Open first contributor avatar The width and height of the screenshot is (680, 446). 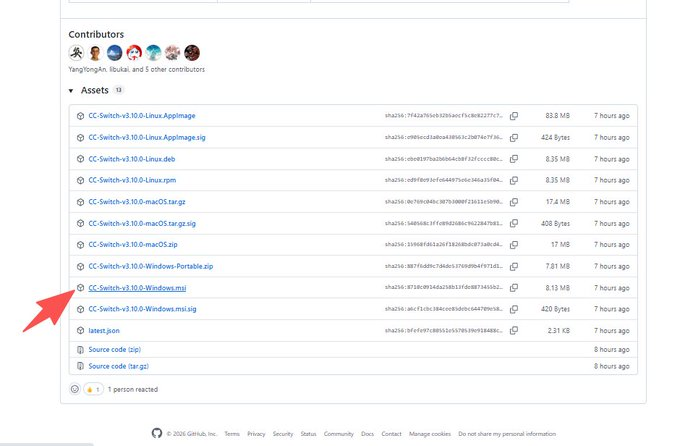pyautogui.click(x=76, y=52)
